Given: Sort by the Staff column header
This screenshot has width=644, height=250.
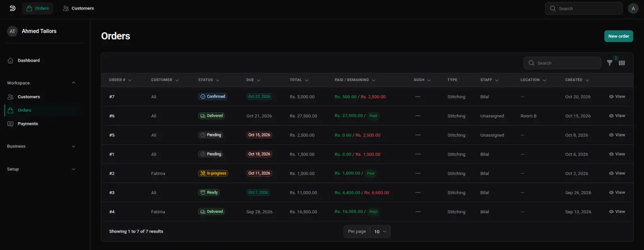Looking at the screenshot, I should (x=489, y=80).
